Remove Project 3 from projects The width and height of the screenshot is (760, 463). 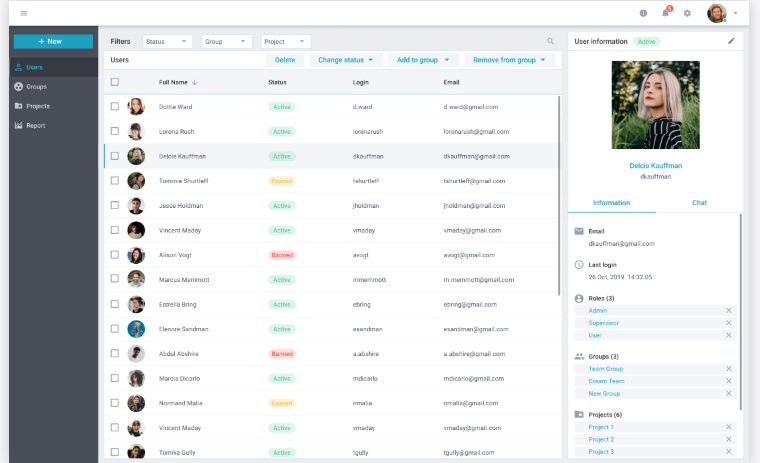click(728, 451)
